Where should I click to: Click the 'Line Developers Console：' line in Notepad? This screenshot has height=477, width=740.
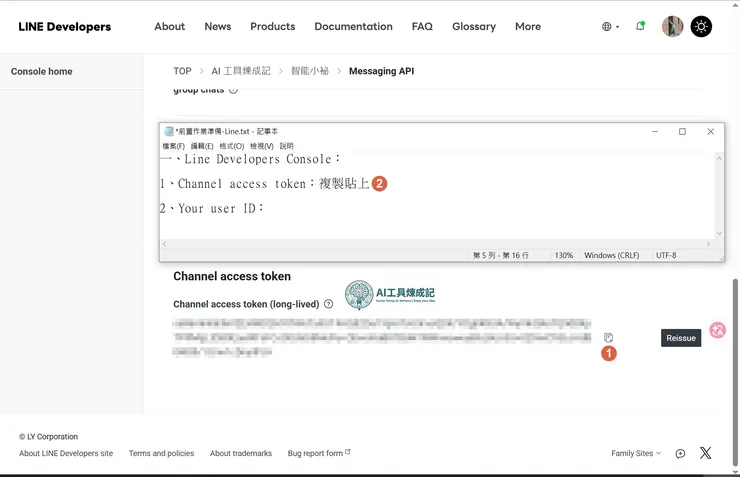pyautogui.click(x=251, y=159)
